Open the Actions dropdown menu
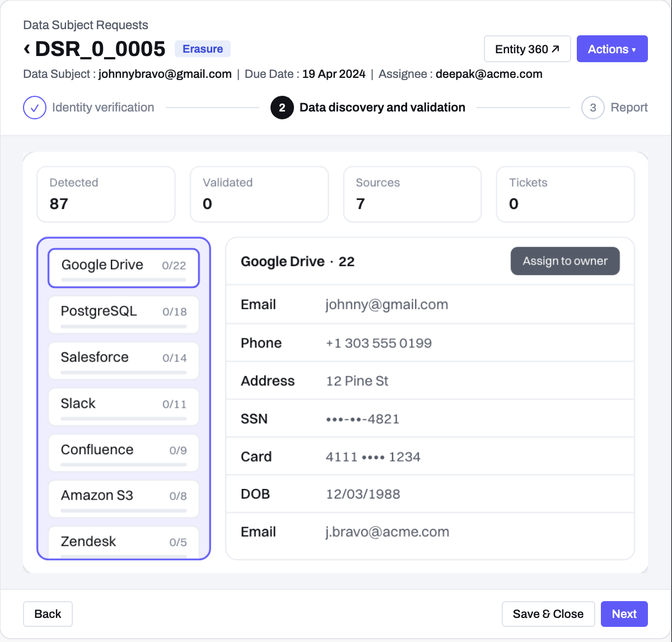This screenshot has height=642, width=672. [x=612, y=49]
